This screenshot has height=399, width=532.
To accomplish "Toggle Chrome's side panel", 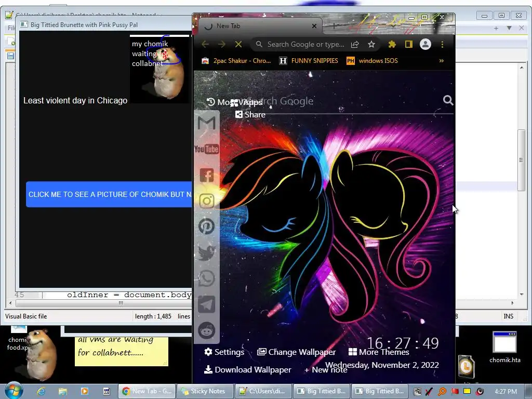I will (x=408, y=44).
